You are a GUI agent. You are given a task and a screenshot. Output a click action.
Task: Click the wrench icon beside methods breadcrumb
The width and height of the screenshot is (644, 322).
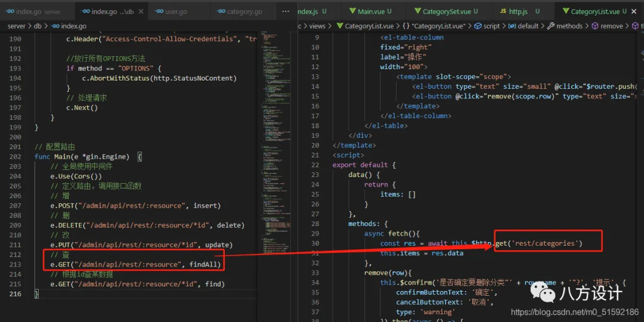(551, 26)
